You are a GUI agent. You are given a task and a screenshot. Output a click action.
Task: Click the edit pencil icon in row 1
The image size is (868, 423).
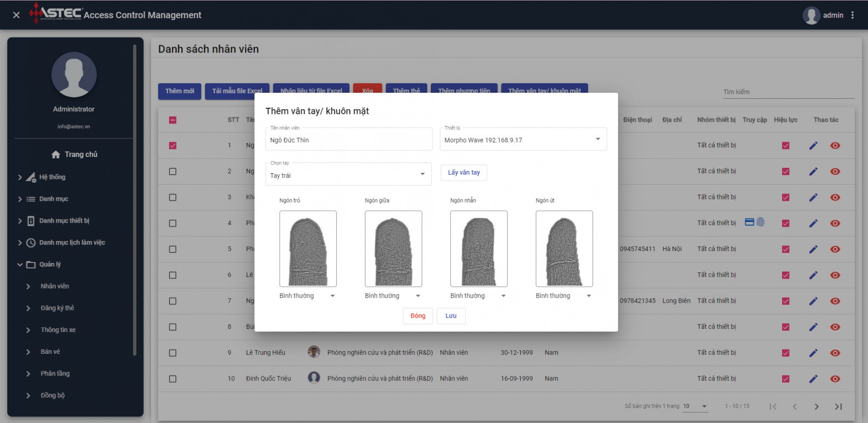[813, 145]
